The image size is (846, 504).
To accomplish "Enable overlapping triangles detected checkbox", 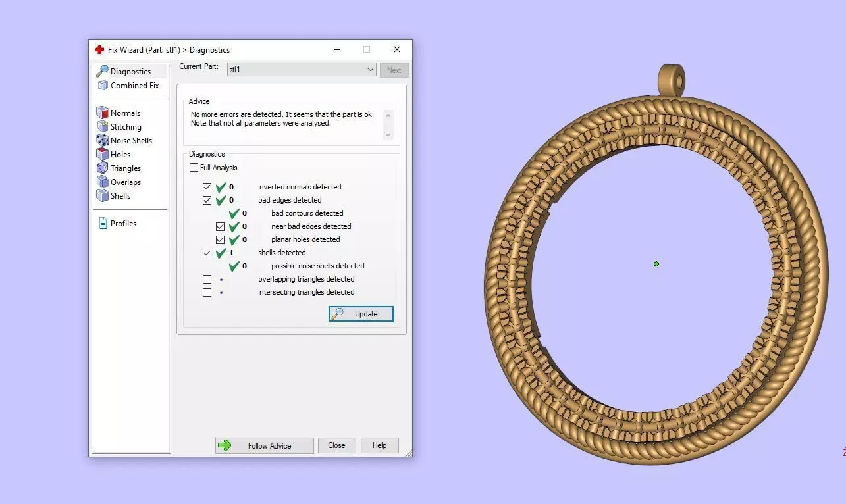I will click(207, 279).
